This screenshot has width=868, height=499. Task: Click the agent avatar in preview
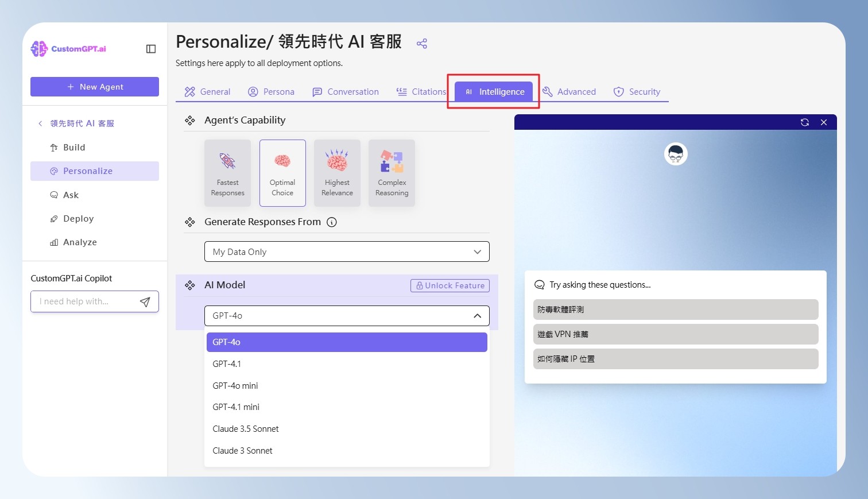(676, 154)
